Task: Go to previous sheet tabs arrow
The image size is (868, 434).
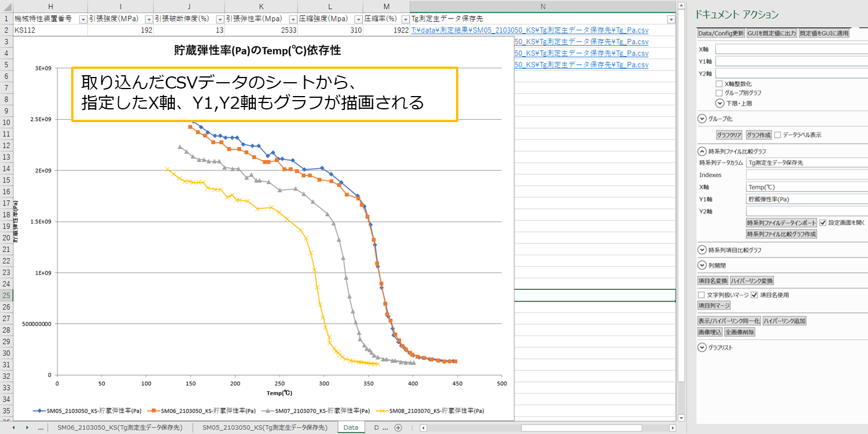Action: 12,428
